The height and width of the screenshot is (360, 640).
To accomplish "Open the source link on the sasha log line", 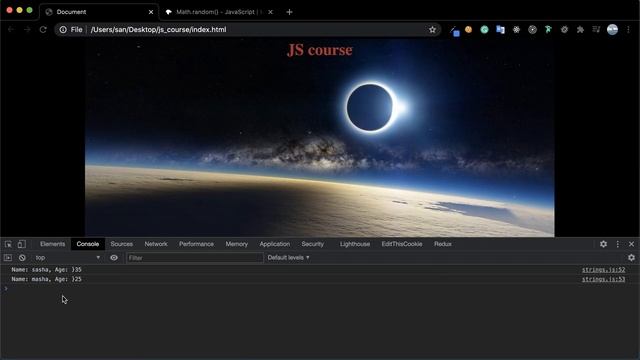I will 603,269.
